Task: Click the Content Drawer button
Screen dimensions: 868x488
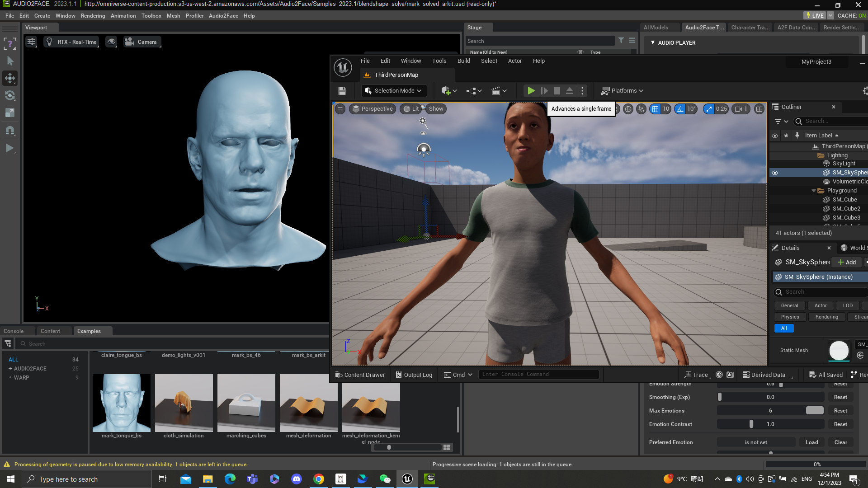Action: click(360, 375)
